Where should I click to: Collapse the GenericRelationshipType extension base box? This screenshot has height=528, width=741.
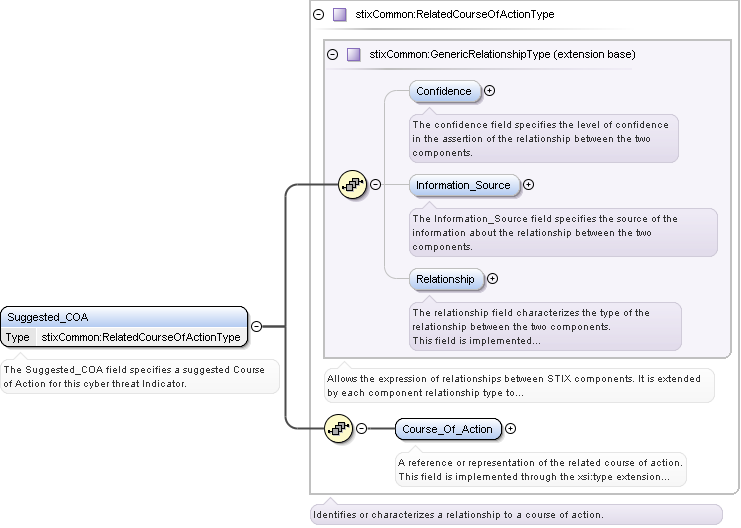point(333,54)
